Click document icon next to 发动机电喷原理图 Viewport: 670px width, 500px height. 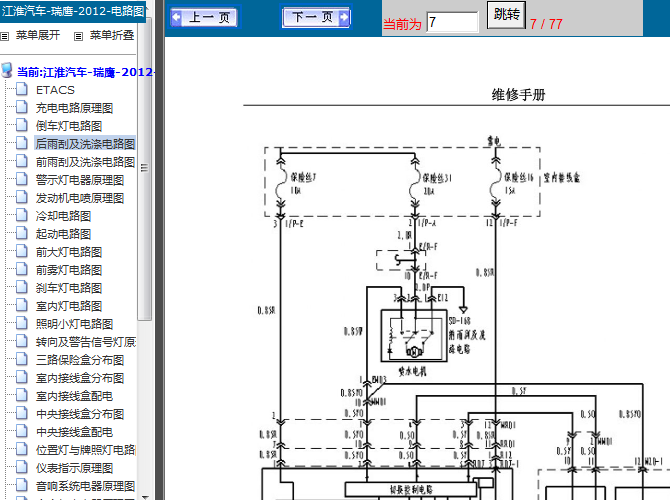(x=22, y=197)
